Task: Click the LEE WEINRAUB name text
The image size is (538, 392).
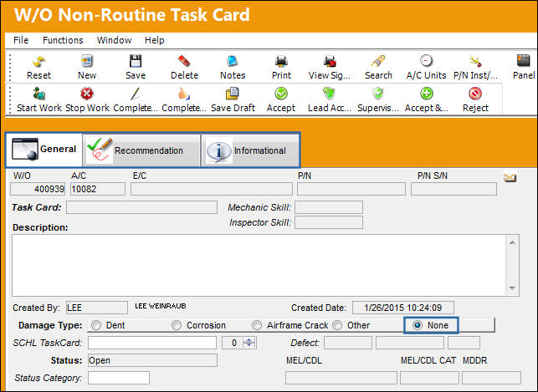Action: click(x=161, y=306)
